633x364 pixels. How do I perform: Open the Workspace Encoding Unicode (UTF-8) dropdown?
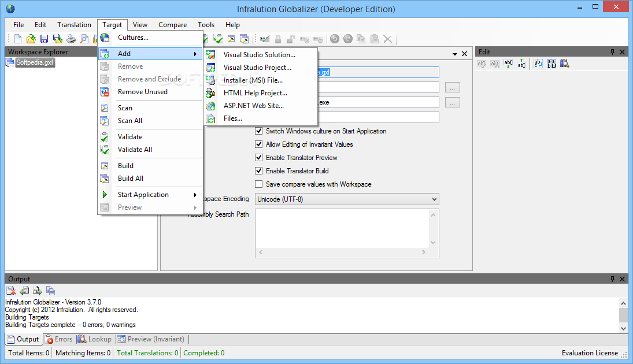pos(347,199)
